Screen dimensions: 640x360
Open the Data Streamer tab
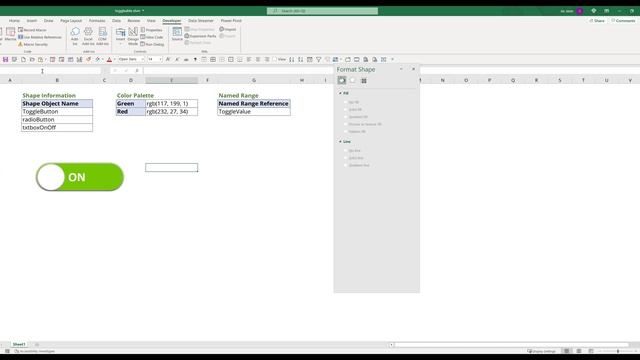[x=201, y=20]
